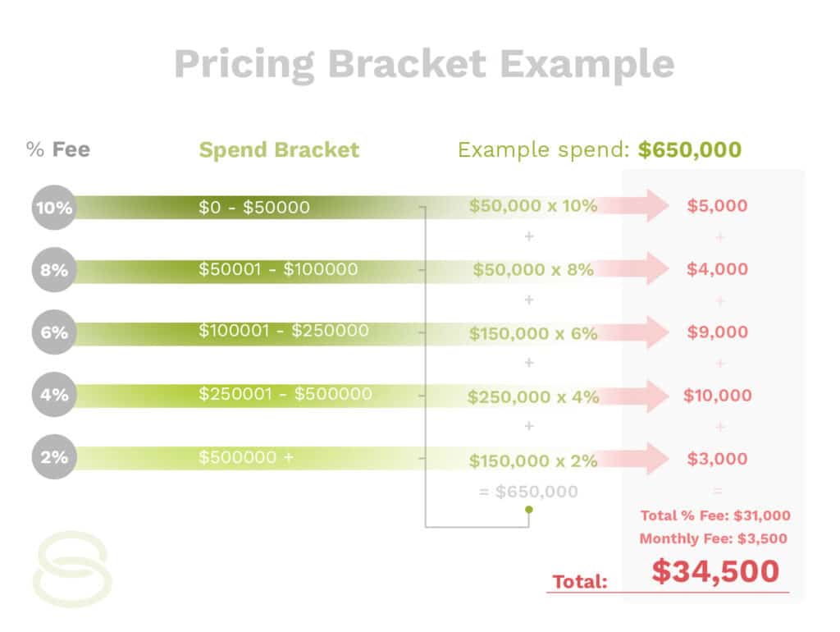The width and height of the screenshot is (840, 632).
Task: Click the Pricing Bracket Example title
Action: click(424, 65)
